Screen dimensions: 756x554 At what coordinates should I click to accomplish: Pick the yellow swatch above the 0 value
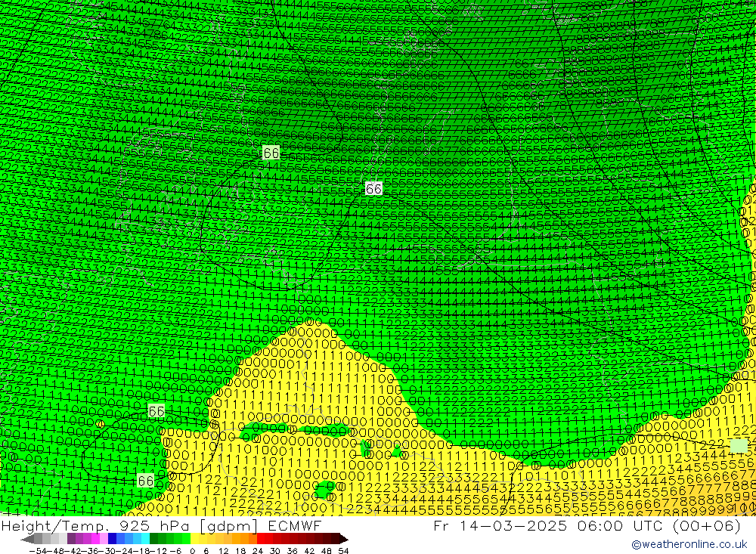[x=194, y=539]
